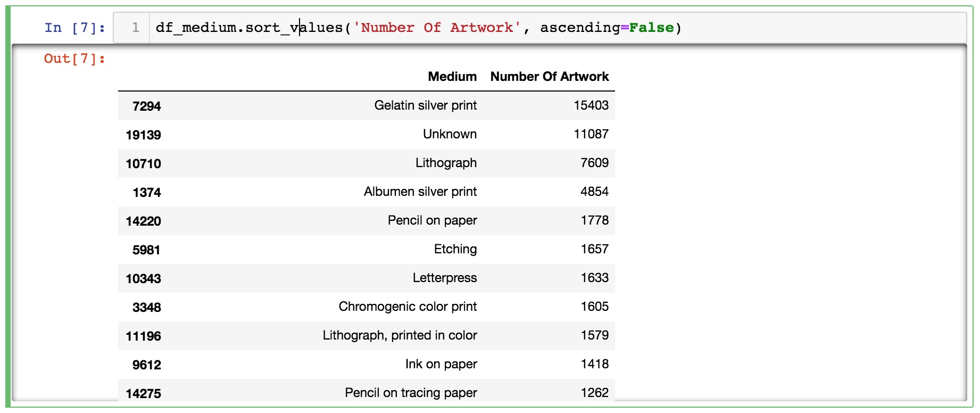Select the value 7609 in Lithograph row
Screen dimensions: 980x413
pos(594,163)
